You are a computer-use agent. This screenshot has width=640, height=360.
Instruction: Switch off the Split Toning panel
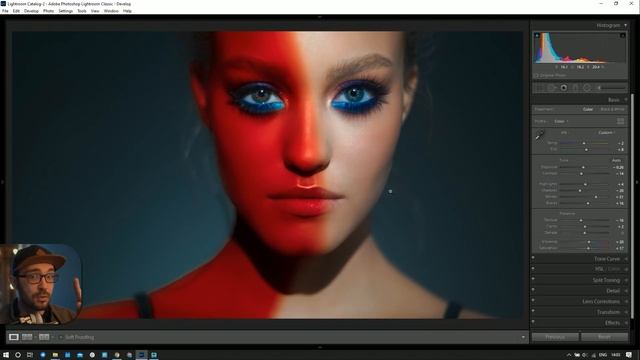click(x=533, y=279)
